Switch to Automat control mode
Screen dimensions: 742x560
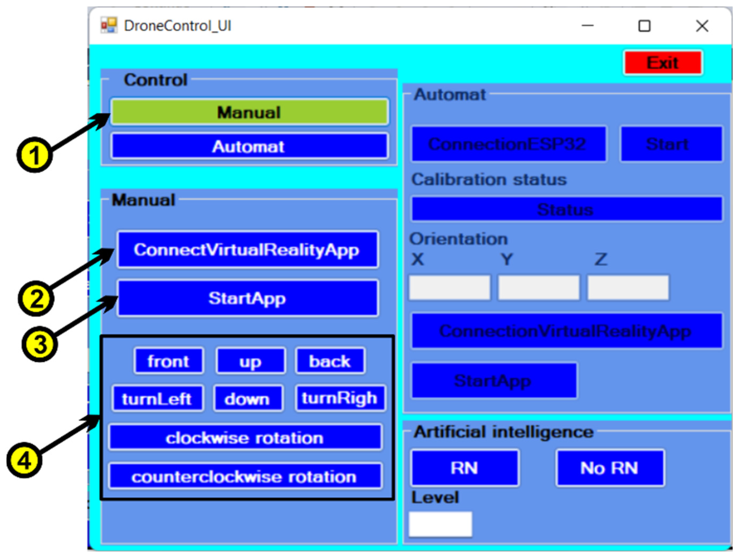click(249, 147)
